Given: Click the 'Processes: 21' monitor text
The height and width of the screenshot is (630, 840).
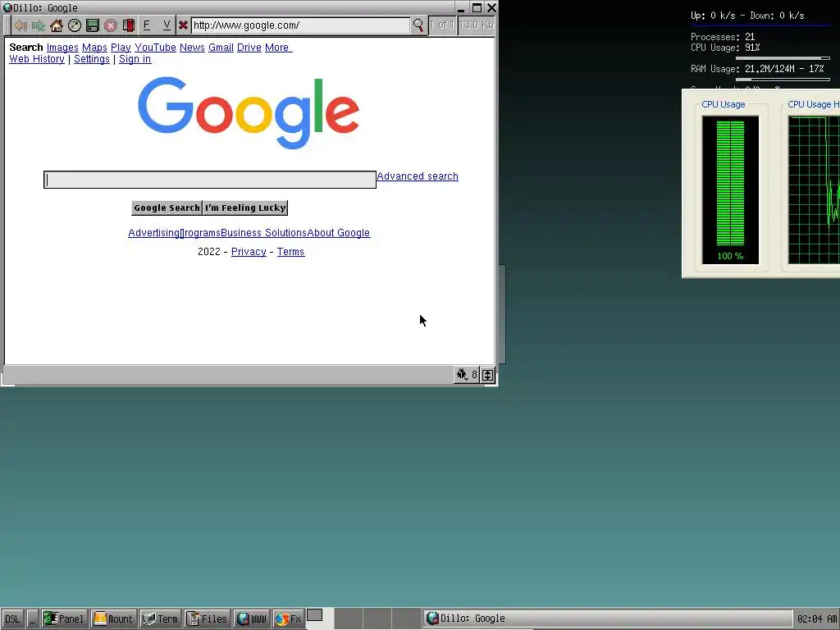Looking at the screenshot, I should [x=723, y=37].
